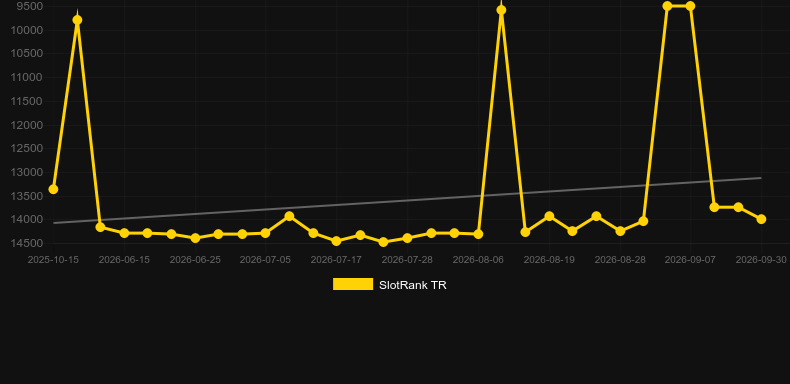Click the 2026-09-07 date axis label

pyautogui.click(x=690, y=260)
